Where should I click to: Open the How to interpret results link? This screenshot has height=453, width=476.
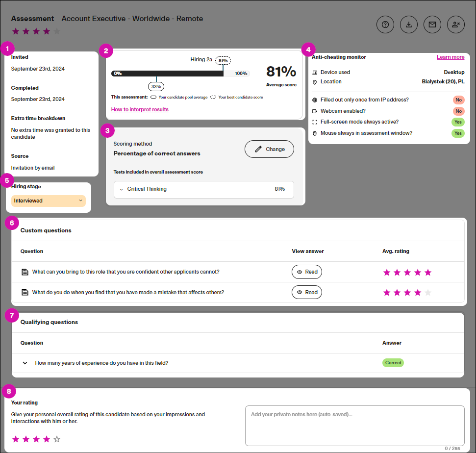point(140,109)
